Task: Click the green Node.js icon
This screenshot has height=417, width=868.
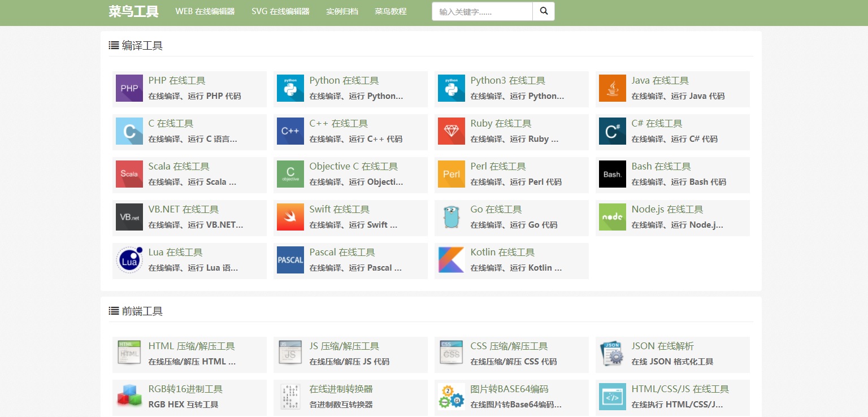Action: click(x=612, y=217)
